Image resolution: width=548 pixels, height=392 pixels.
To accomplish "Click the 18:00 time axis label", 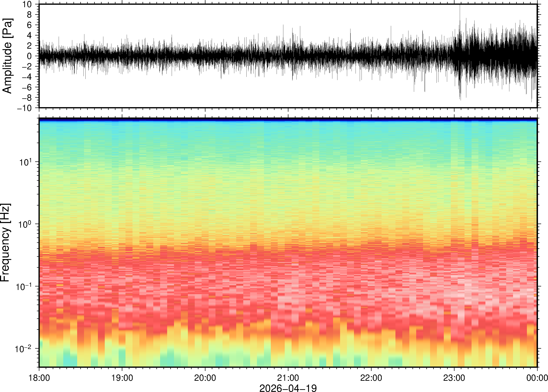I will click(39, 378).
